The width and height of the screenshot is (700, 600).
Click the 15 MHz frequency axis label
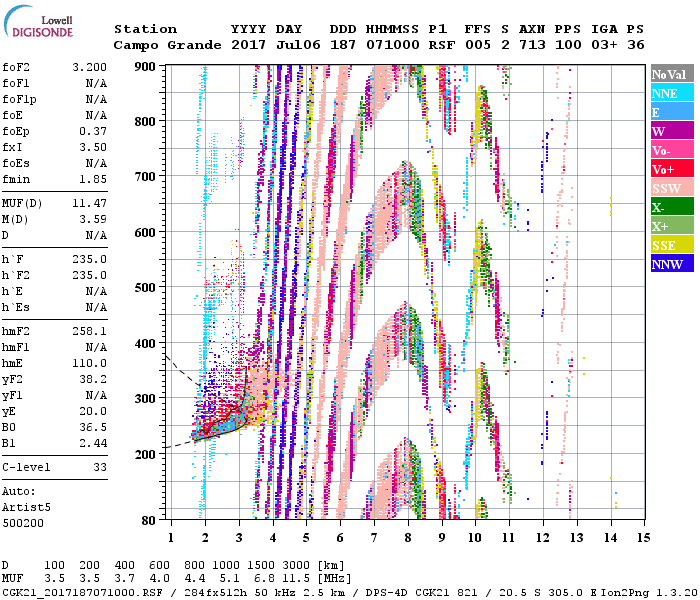pos(643,537)
